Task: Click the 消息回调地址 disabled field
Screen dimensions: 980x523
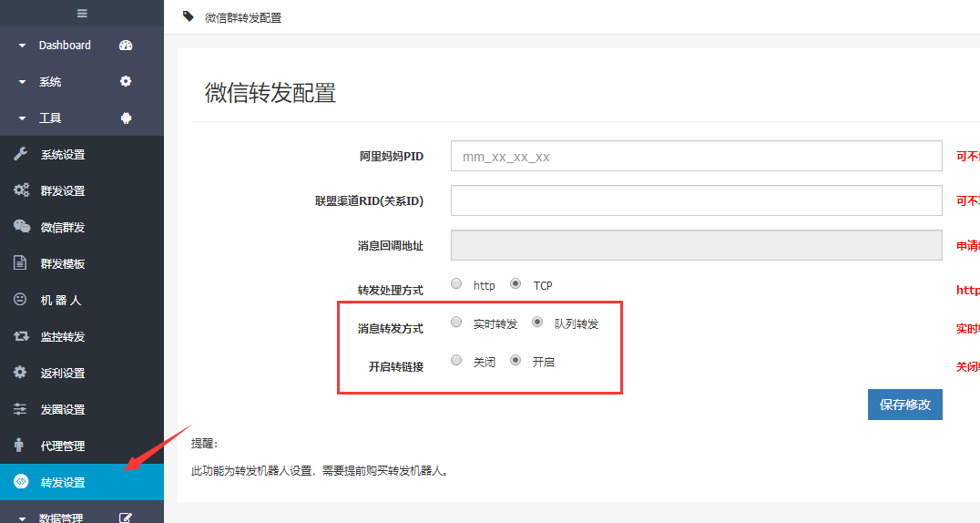Action: (696, 245)
